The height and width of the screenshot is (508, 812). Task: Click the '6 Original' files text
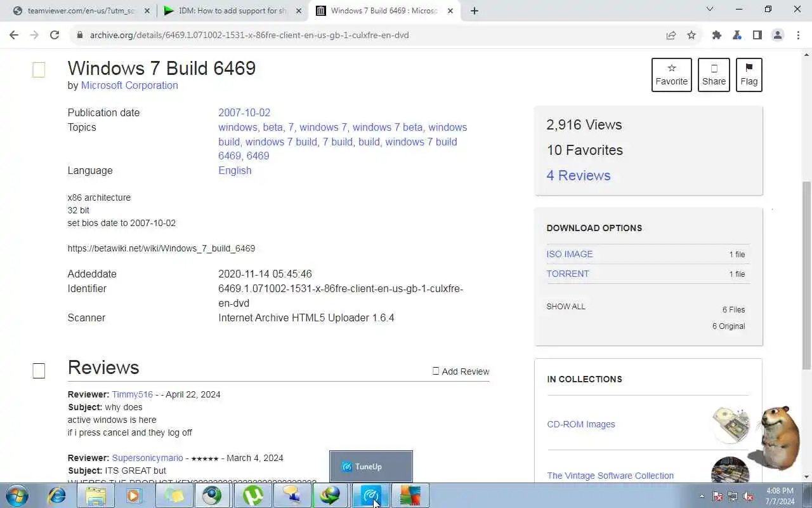(x=728, y=326)
